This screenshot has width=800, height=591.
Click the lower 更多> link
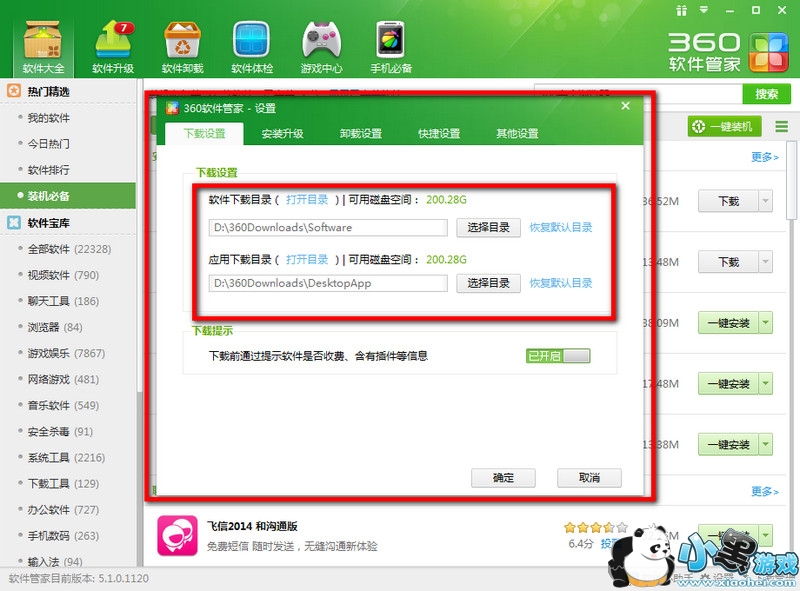click(x=765, y=491)
